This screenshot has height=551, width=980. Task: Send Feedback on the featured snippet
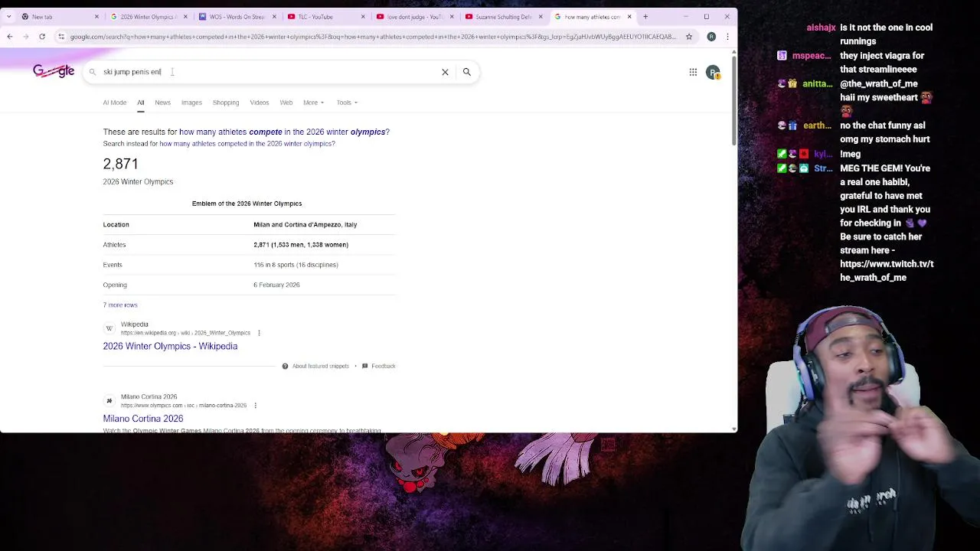[x=379, y=367]
